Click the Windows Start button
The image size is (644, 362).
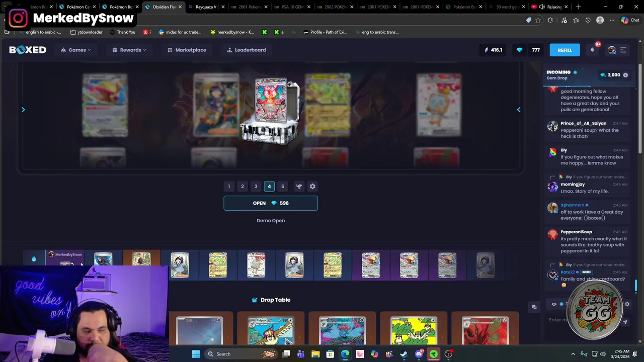(x=196, y=354)
